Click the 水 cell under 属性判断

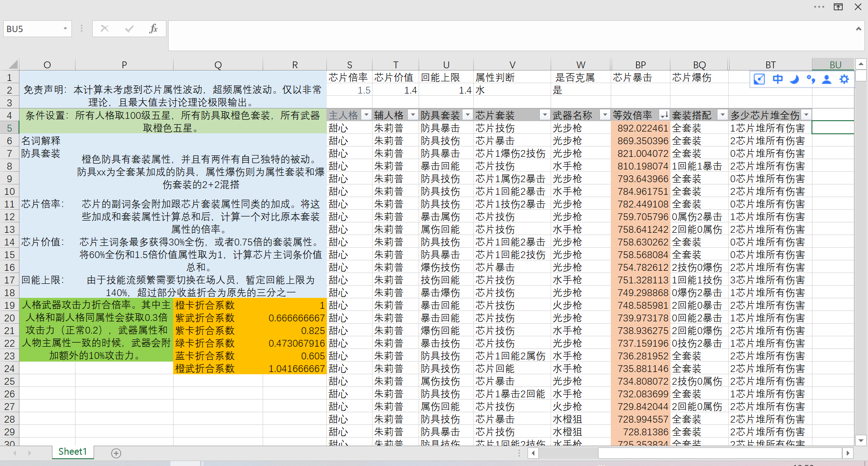click(512, 90)
